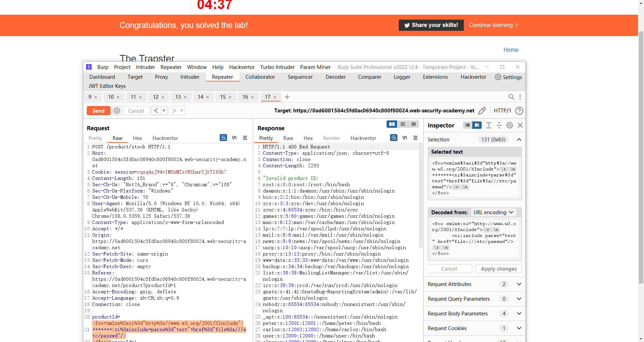Toggle non-printable characters in Request editor

(234, 138)
